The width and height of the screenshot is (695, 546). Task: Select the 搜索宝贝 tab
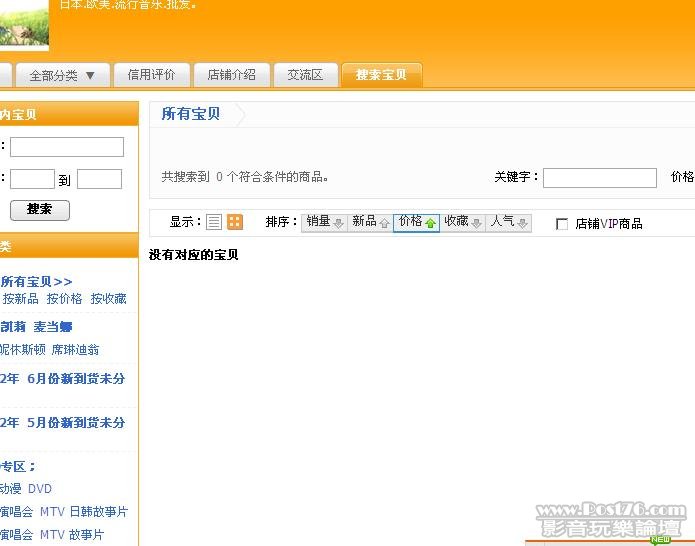coord(381,75)
